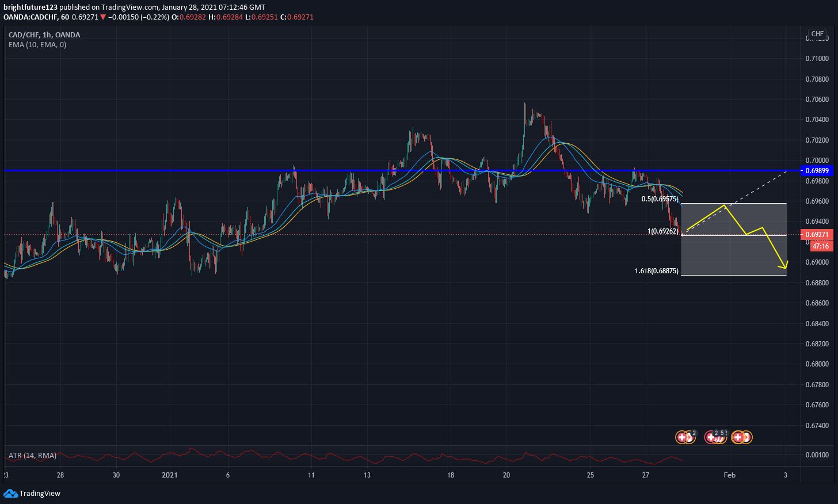
Task: Click the 30 date label on time axis
Action: (116, 475)
